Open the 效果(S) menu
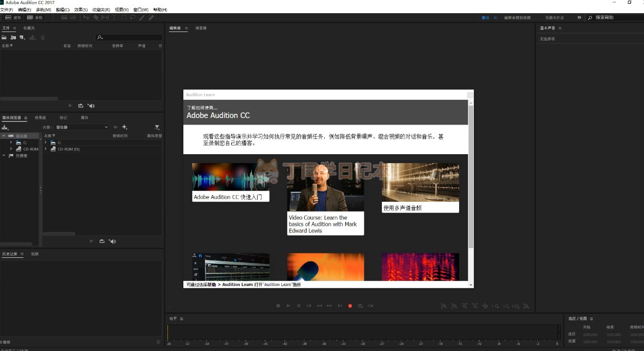This screenshot has height=351, width=644. [80, 10]
